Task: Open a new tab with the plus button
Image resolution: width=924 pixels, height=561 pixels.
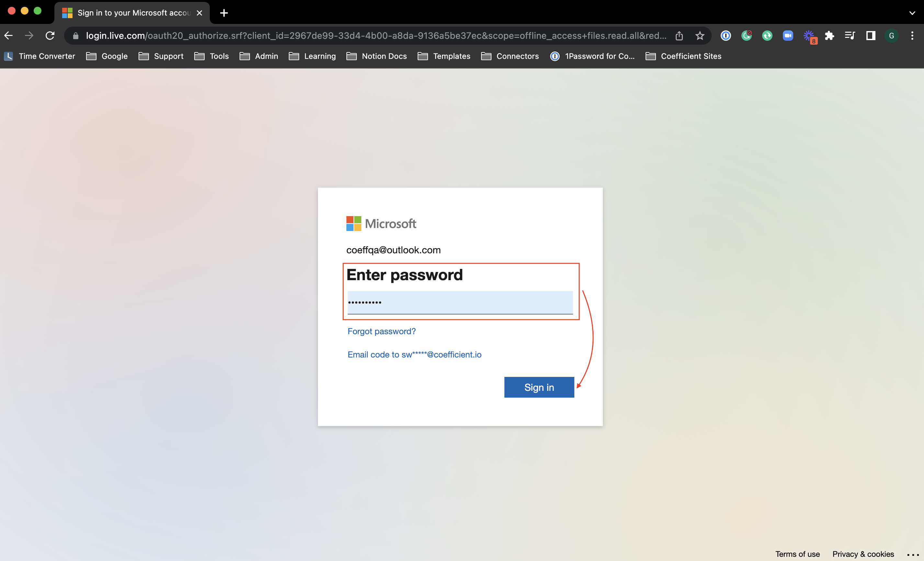Action: tap(224, 13)
